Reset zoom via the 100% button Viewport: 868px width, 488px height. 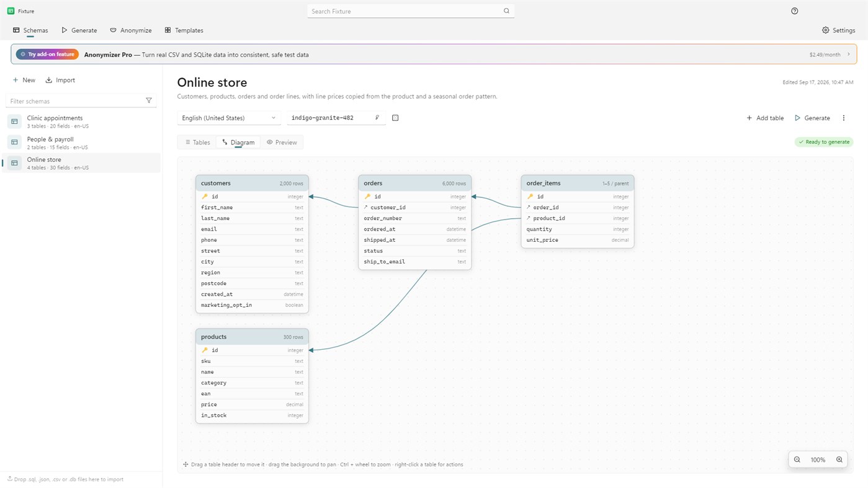818,459
